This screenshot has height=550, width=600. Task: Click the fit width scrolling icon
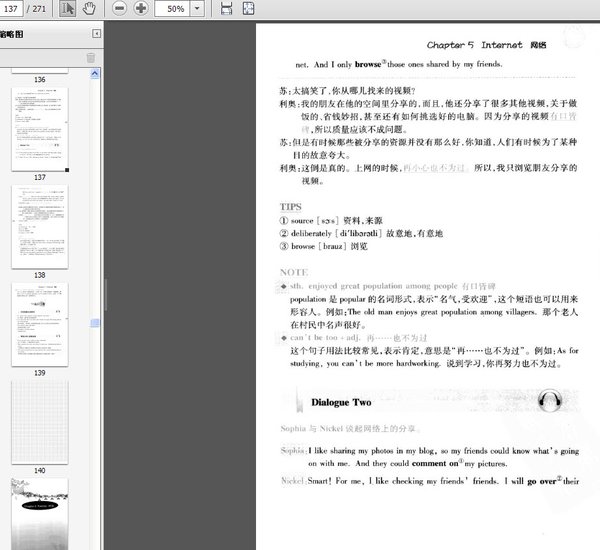click(227, 8)
